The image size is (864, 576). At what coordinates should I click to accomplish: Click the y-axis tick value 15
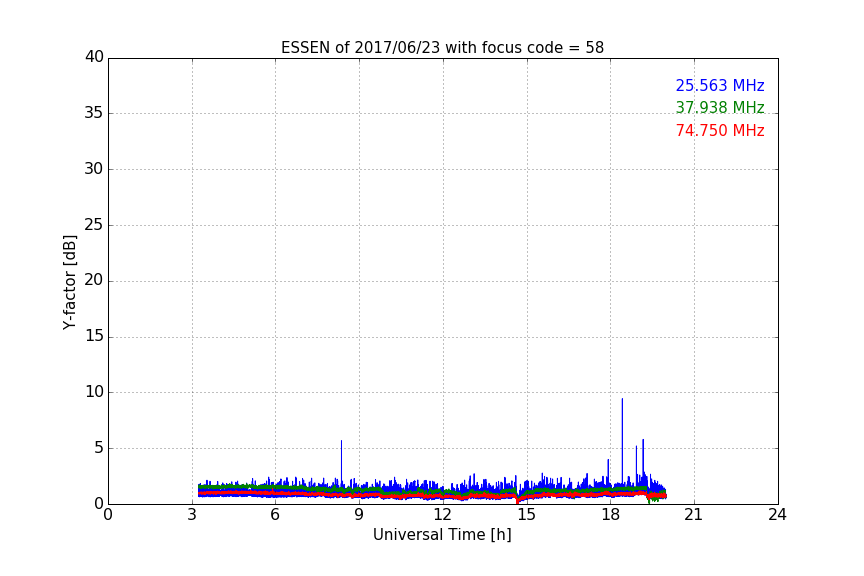coord(94,336)
